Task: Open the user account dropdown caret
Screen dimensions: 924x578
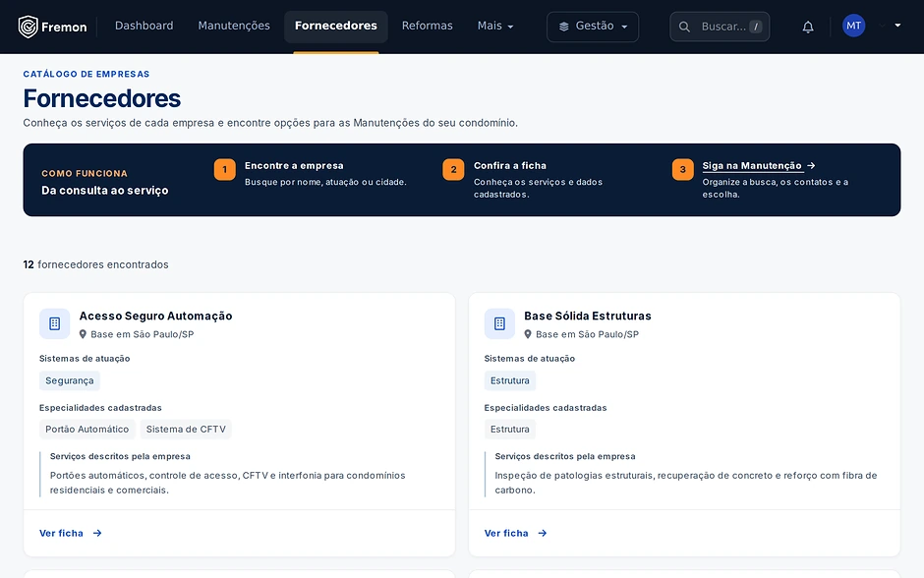Action: tap(897, 26)
